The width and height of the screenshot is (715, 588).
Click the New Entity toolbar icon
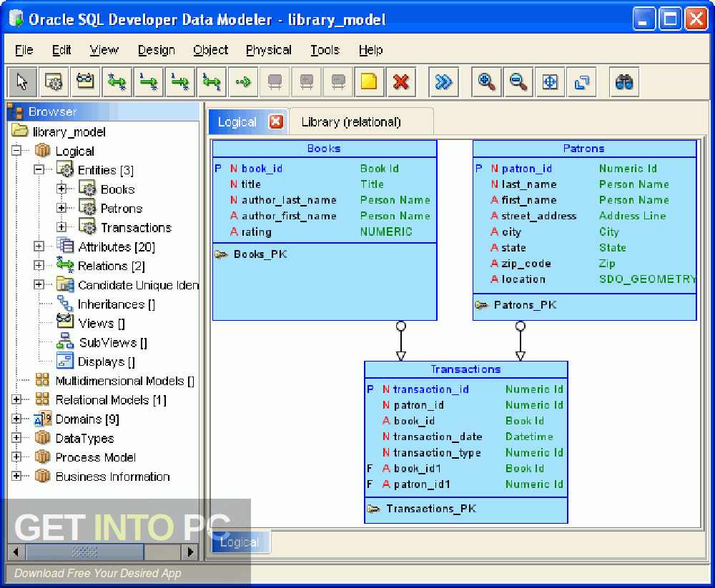click(x=54, y=82)
